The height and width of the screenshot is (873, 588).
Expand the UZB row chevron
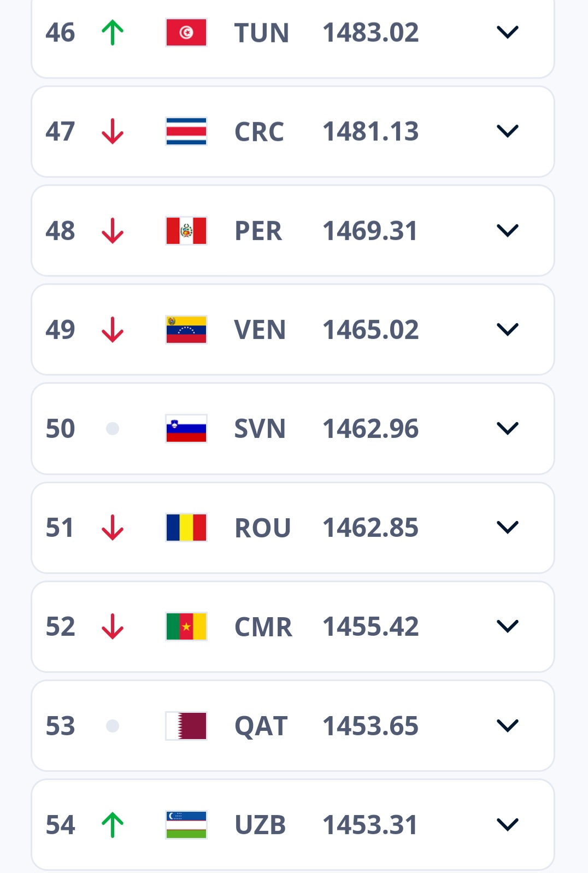point(507,825)
